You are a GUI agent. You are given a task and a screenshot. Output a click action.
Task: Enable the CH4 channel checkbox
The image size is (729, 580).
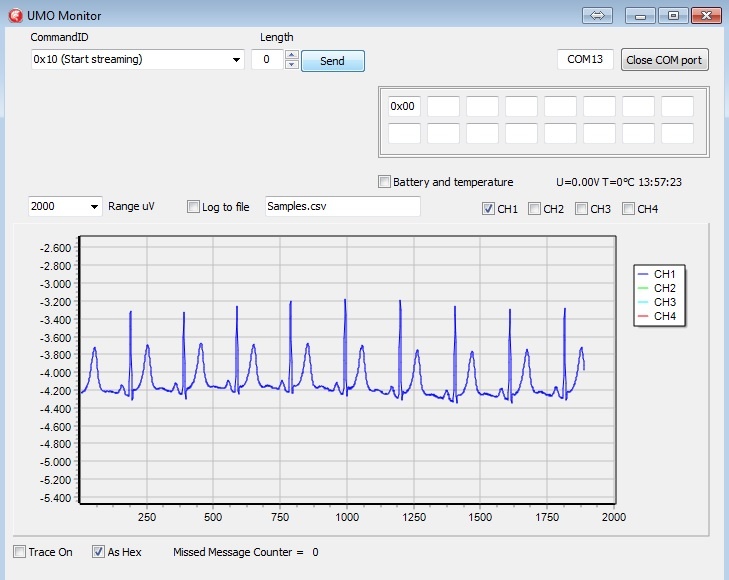tap(628, 209)
